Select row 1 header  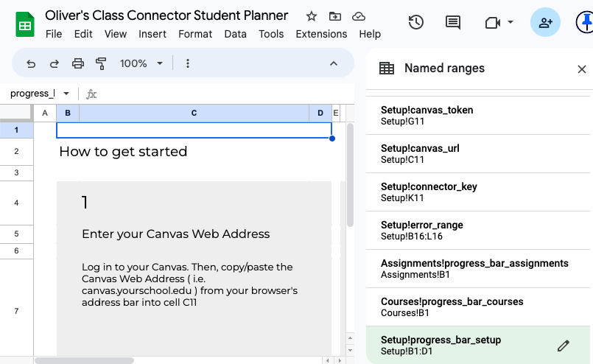[x=16, y=130]
